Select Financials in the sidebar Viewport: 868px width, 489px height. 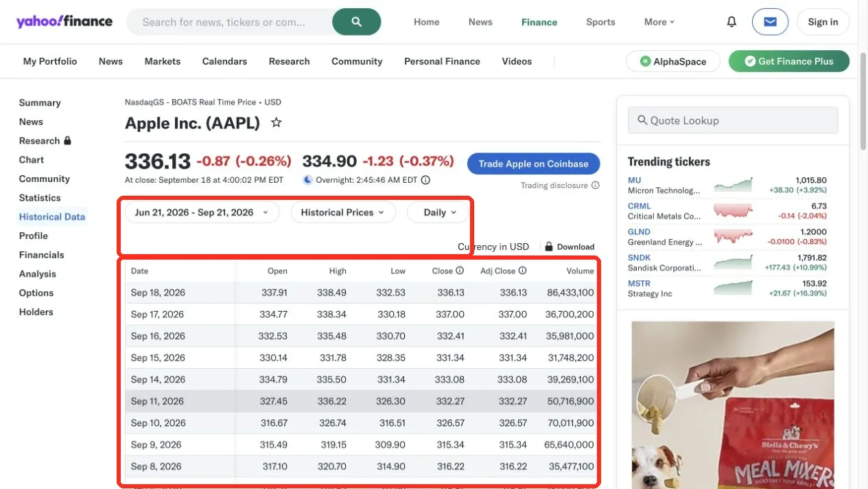(41, 255)
